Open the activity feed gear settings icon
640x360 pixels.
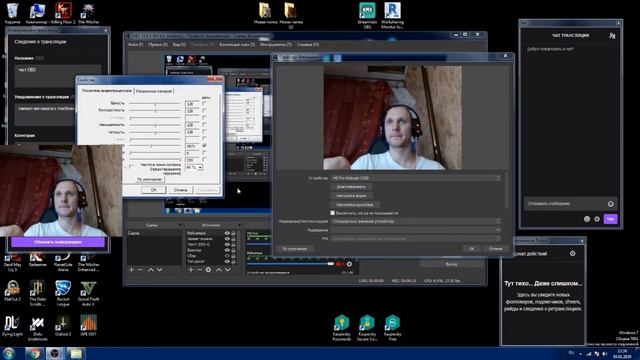tap(573, 253)
